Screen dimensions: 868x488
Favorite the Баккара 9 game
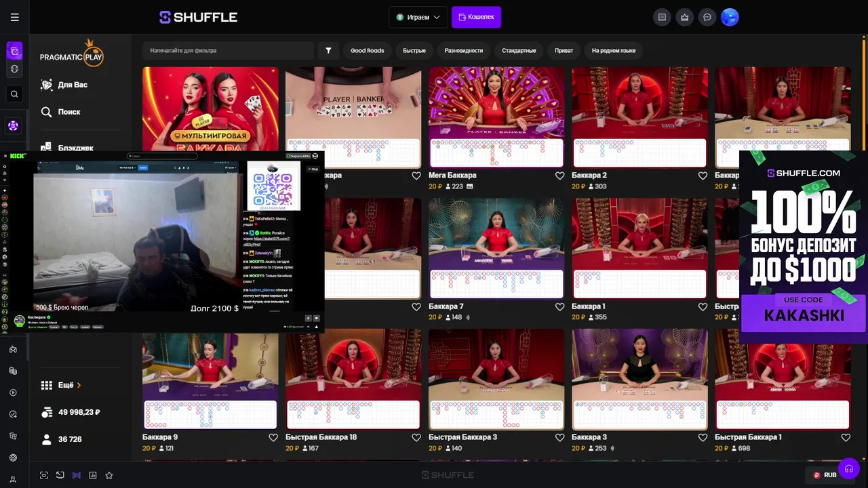pos(273,438)
